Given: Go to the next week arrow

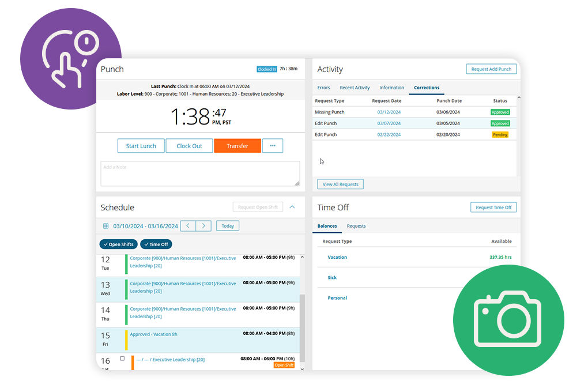Looking at the screenshot, I should point(203,226).
